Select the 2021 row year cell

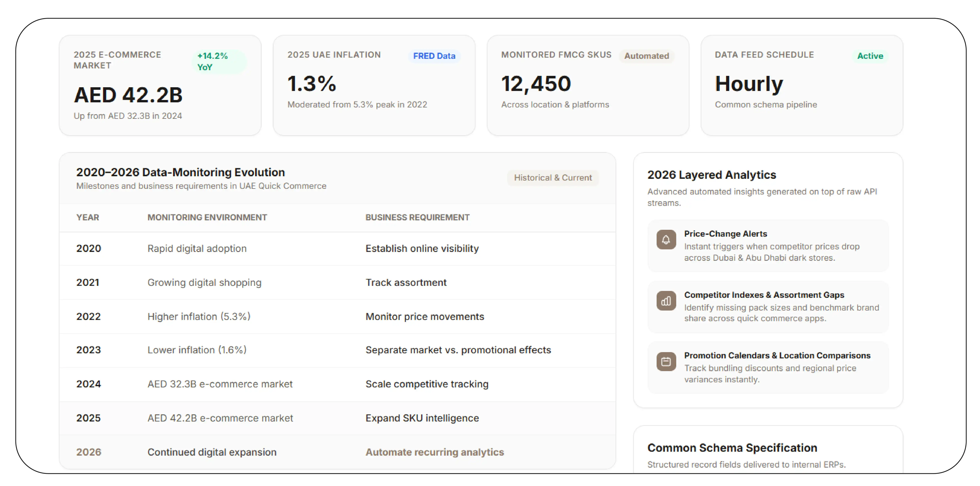click(88, 282)
